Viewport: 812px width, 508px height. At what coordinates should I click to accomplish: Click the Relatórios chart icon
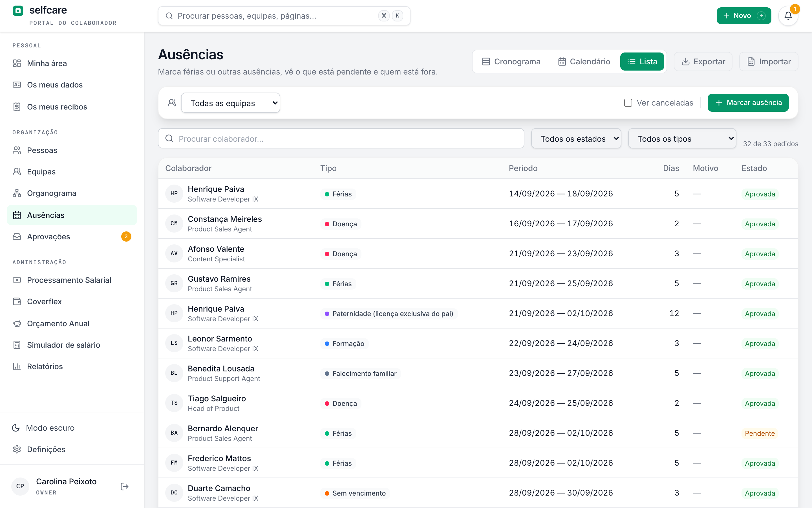tap(17, 366)
